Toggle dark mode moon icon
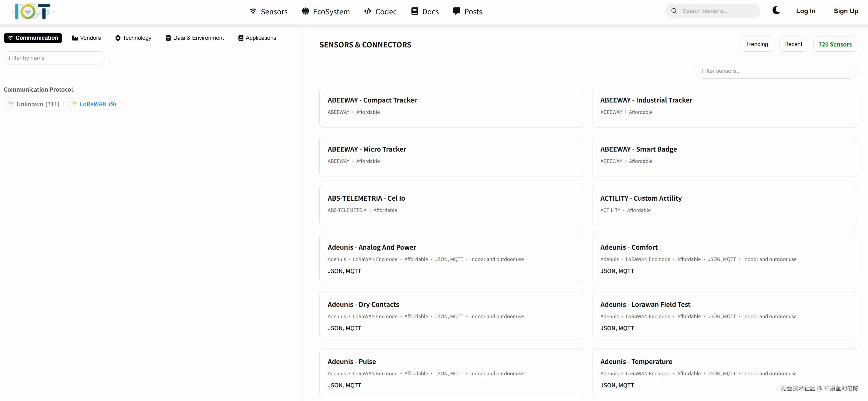This screenshot has height=401, width=868. coord(776,10)
